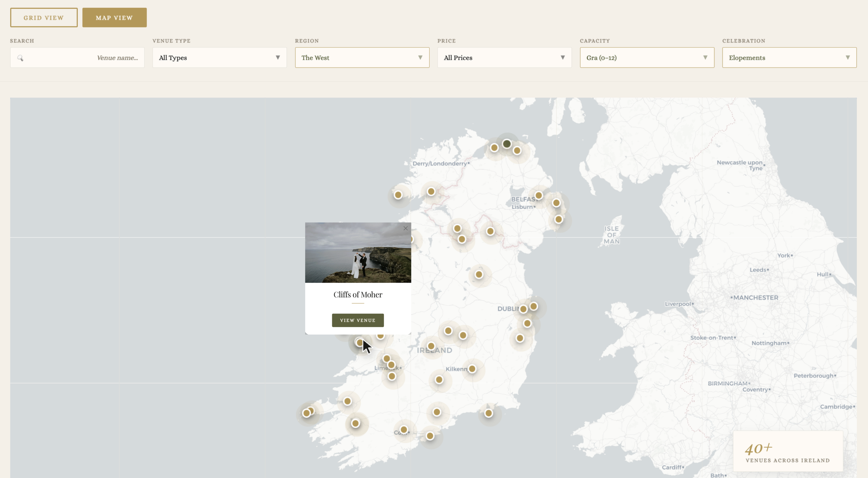This screenshot has height=478, width=868.
Task: Open the Venue Type dropdown
Action: coord(219,58)
